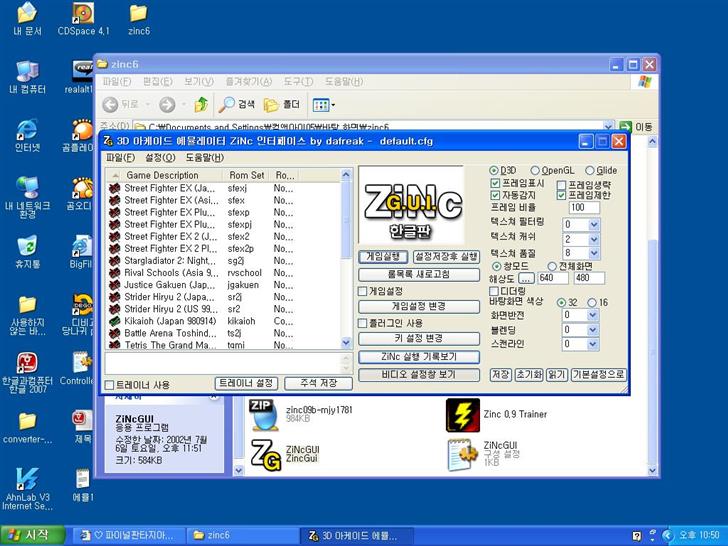728x546 pixels.
Task: Enable the 게임설정 checkbox
Action: pyautogui.click(x=363, y=291)
